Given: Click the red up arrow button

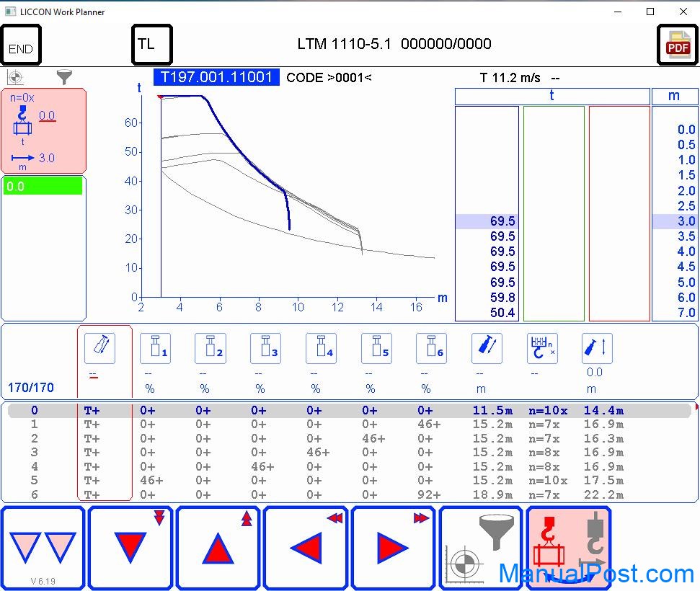Looking at the screenshot, I should tap(218, 548).
